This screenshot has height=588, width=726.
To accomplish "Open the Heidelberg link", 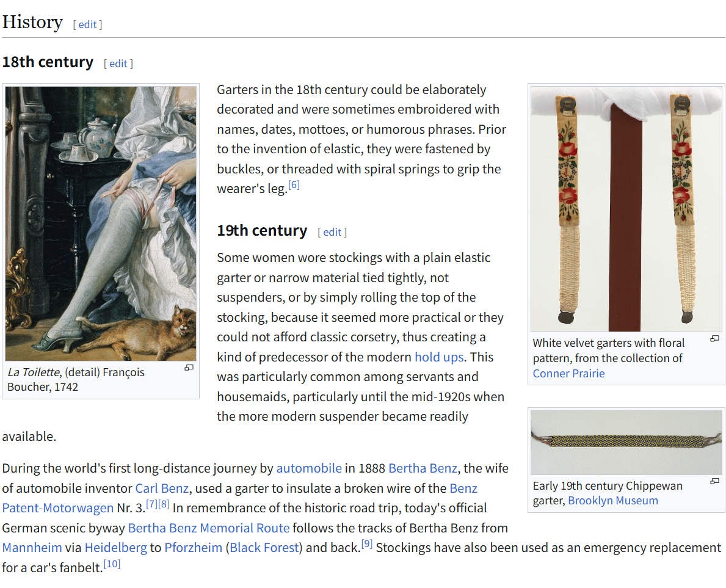I will point(116,548).
